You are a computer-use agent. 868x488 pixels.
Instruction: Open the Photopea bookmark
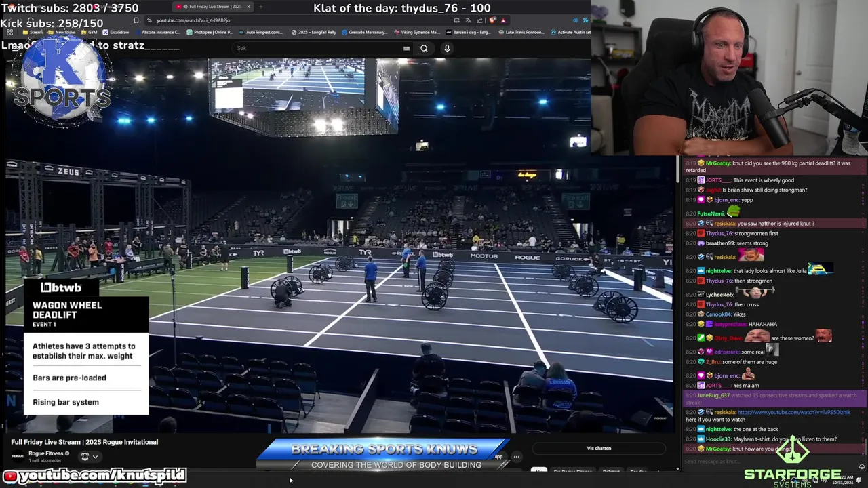click(210, 32)
